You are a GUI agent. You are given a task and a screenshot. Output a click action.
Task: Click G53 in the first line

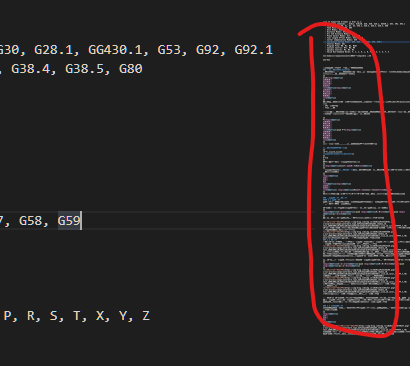(x=169, y=50)
